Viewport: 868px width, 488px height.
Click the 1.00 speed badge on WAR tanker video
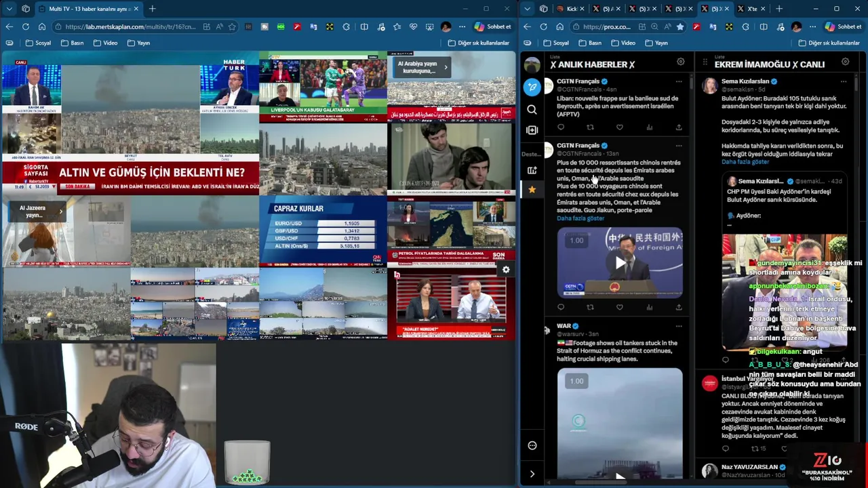pos(576,381)
